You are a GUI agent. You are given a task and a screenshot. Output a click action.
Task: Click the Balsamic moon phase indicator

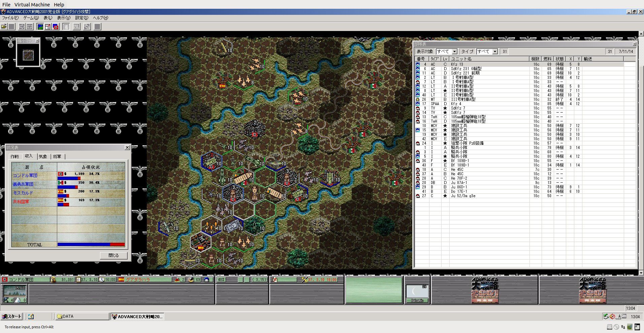[417, 294]
